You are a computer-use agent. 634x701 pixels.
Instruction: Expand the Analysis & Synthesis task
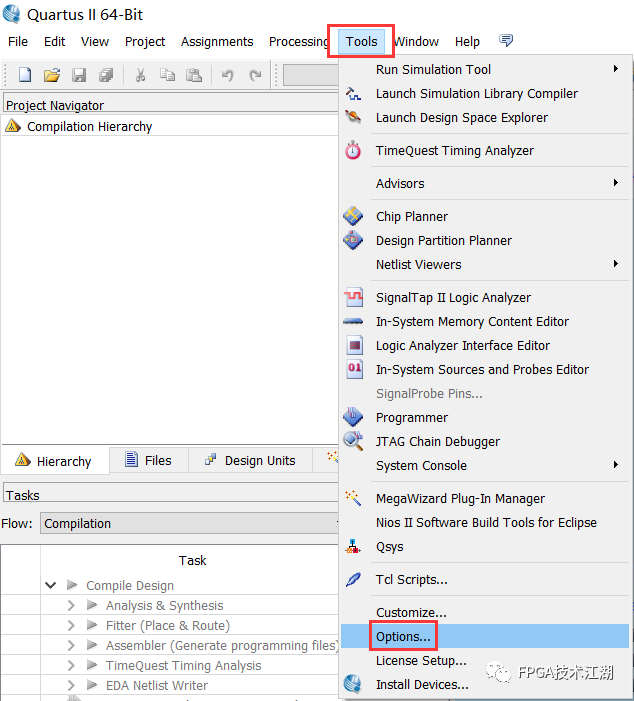click(x=71, y=605)
